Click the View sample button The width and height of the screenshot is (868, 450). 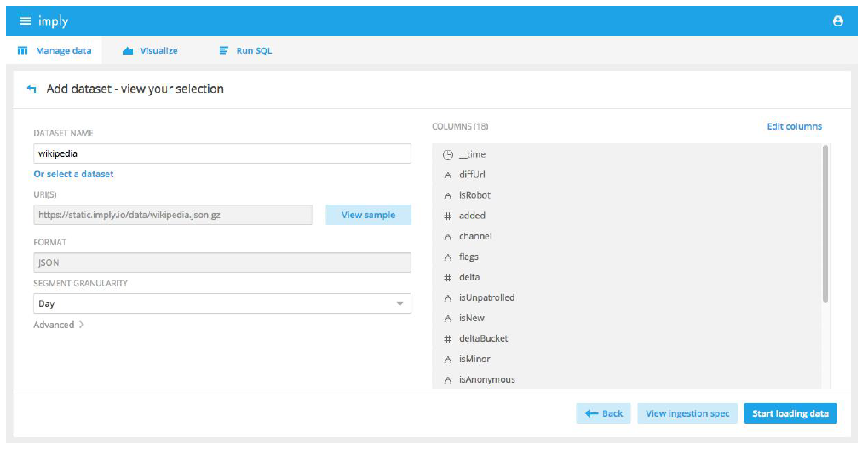click(x=368, y=215)
